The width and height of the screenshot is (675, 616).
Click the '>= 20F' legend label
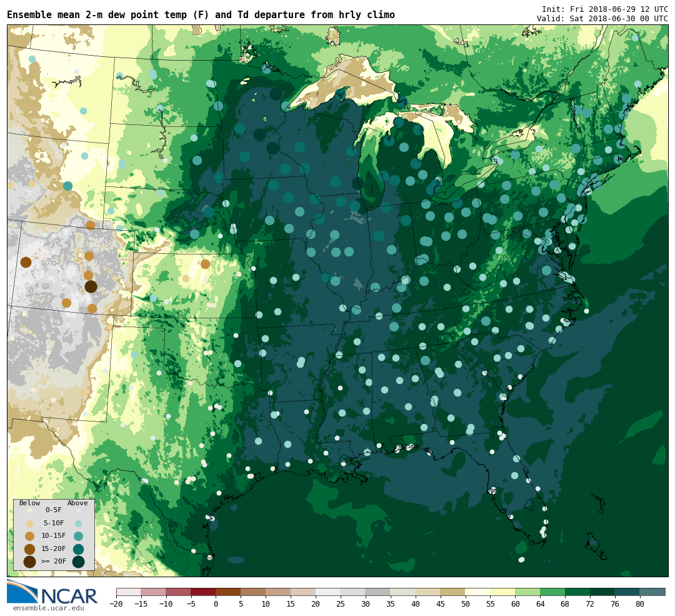click(54, 562)
